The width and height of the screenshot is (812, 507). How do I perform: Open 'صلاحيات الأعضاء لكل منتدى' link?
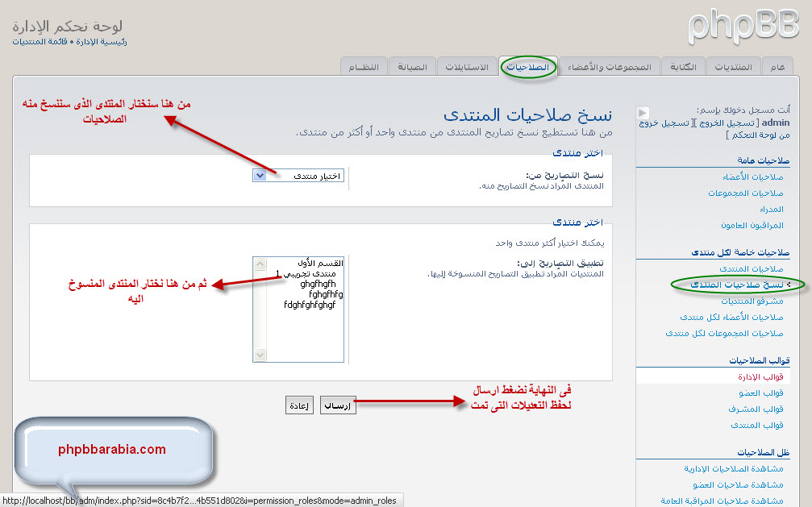point(731,317)
